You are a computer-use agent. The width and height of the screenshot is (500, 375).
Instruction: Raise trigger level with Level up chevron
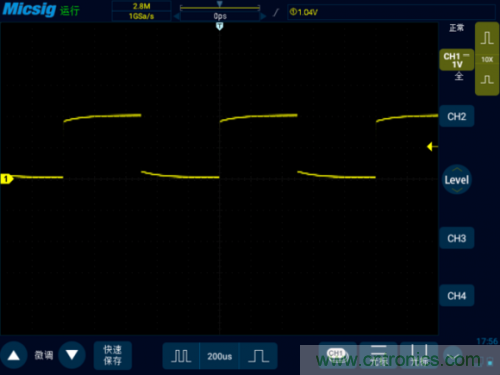tap(457, 170)
